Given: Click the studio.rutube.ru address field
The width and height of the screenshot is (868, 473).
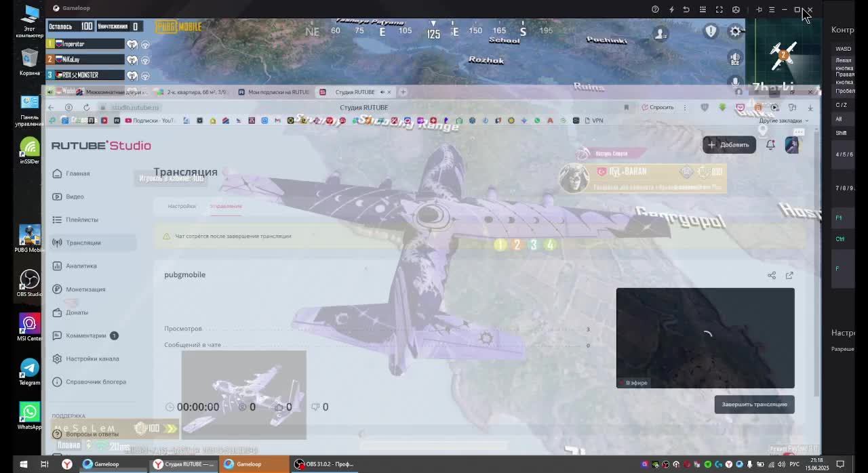Looking at the screenshot, I should click(136, 108).
